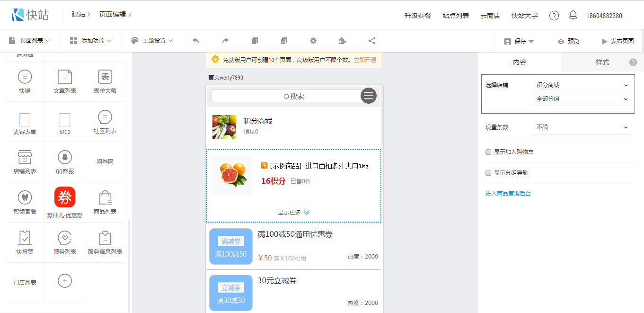Open the notification bell

(573, 16)
